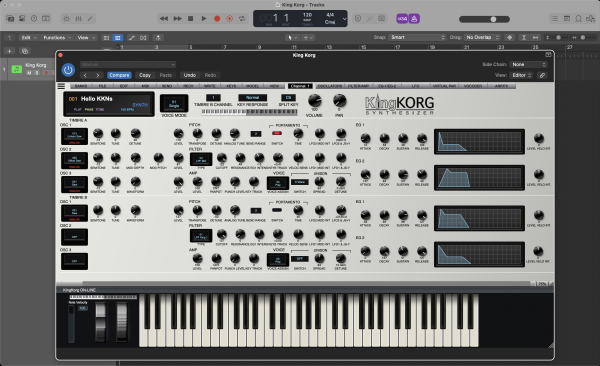
Task: Click the Stop transport button
Action: 190,18
